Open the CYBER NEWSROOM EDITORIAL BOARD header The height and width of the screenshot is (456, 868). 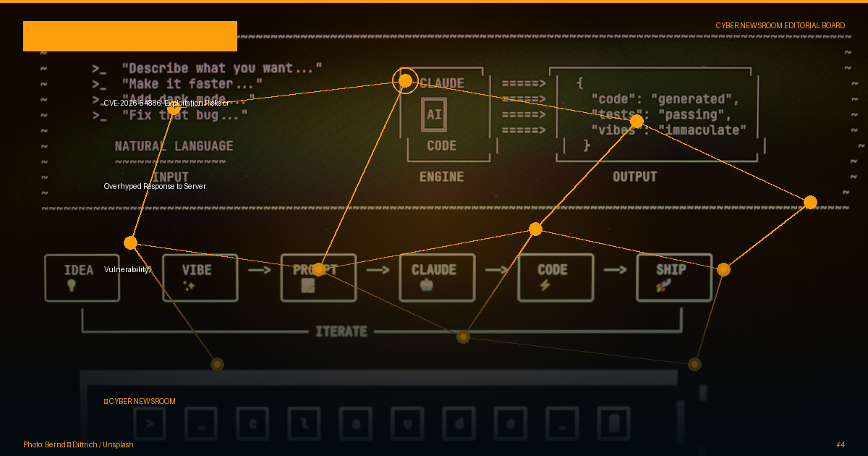coord(780,25)
